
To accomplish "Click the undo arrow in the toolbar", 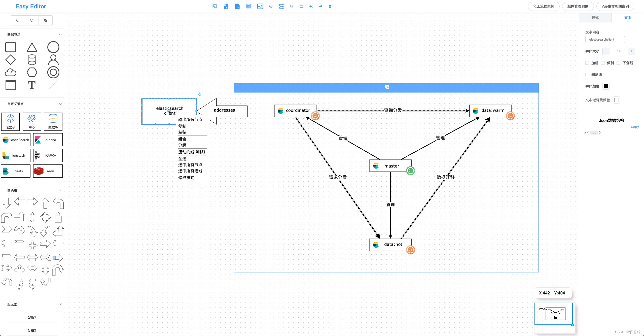I will click(311, 6).
